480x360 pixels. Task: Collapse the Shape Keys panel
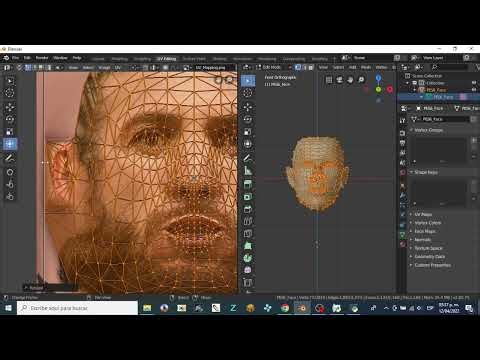(x=425, y=172)
